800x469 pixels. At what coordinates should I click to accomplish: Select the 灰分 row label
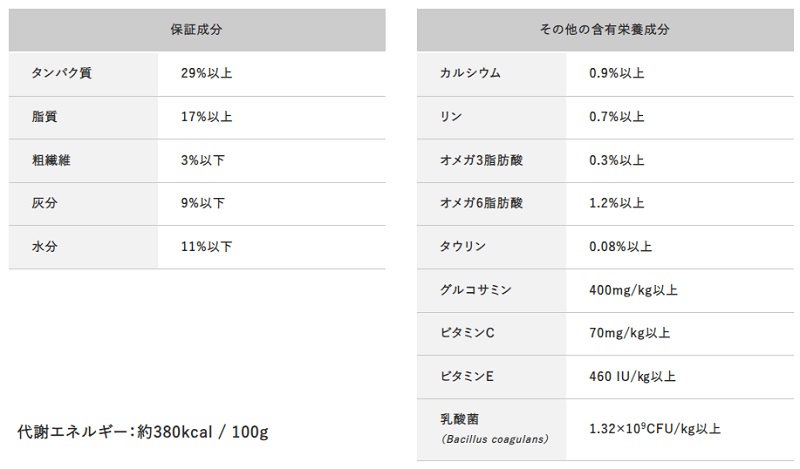click(45, 203)
